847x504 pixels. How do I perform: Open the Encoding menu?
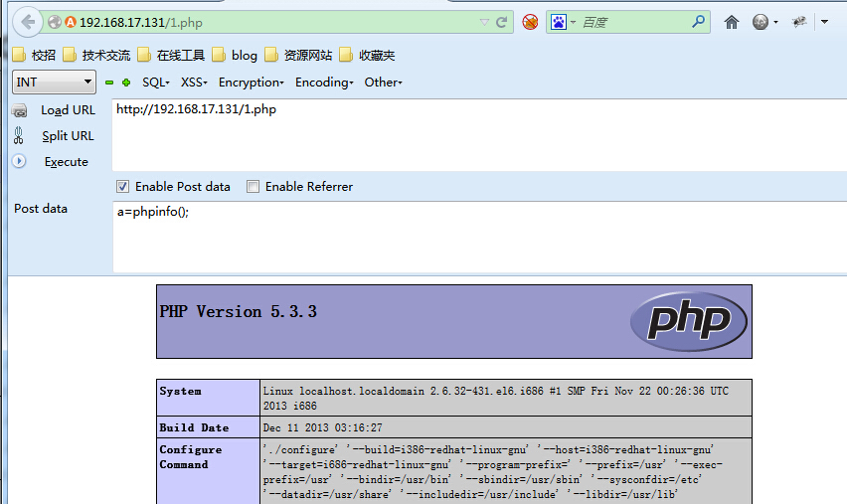point(324,83)
